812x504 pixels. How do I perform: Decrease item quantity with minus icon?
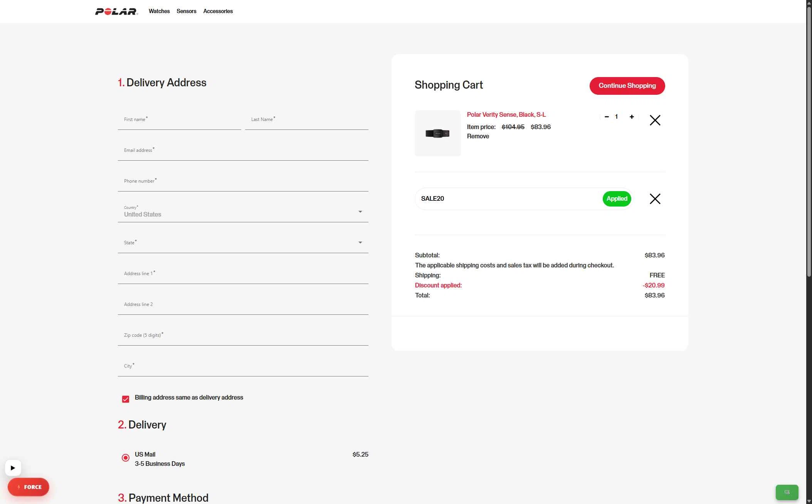tap(607, 117)
